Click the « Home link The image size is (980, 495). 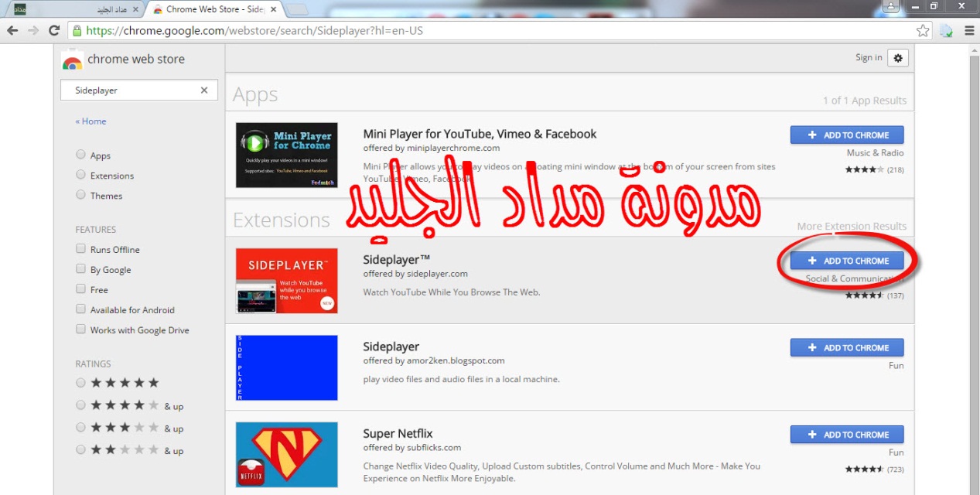pyautogui.click(x=91, y=121)
